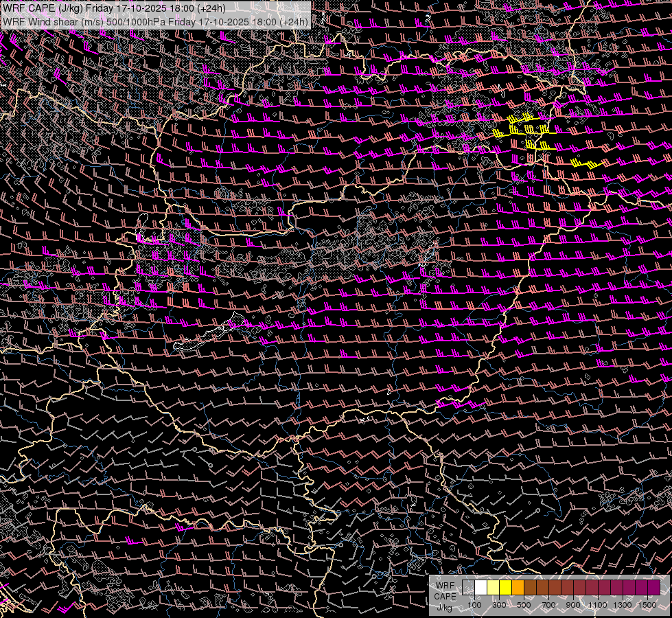Pick the orange swatch in the CAPE legend
672x618 pixels.
518,588
